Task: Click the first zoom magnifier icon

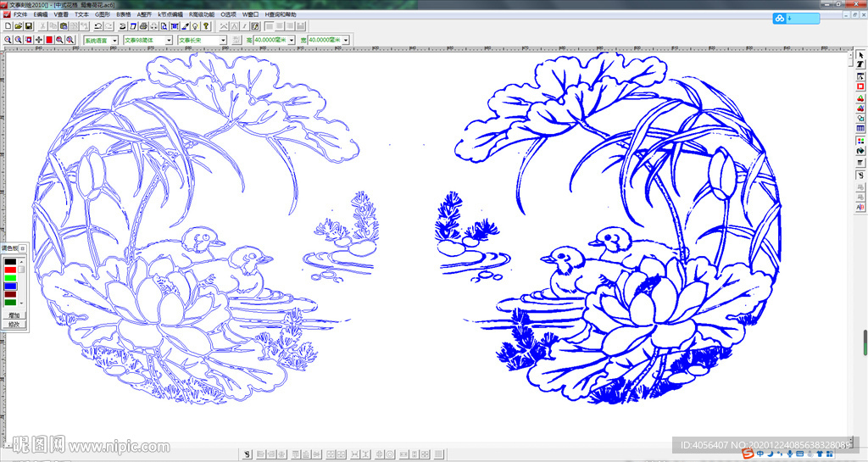Action: coord(8,40)
